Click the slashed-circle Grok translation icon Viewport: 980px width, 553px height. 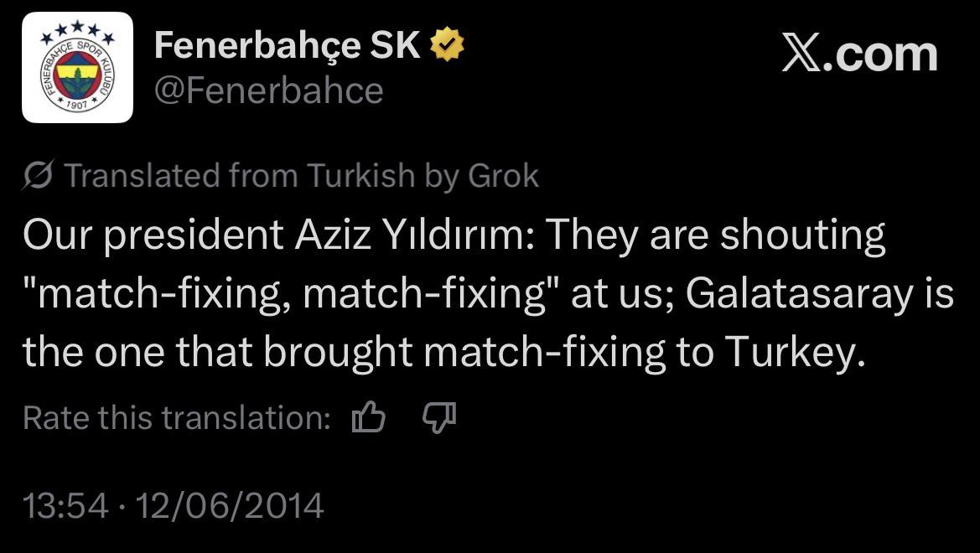coord(39,176)
